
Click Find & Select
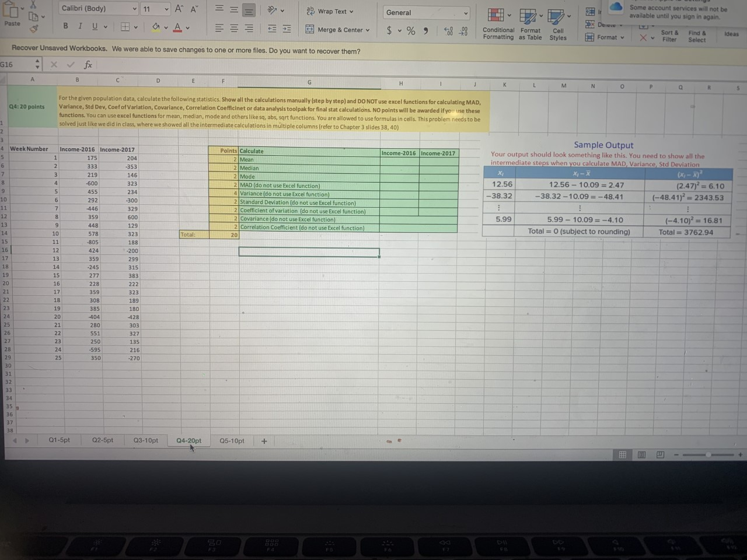tap(697, 35)
